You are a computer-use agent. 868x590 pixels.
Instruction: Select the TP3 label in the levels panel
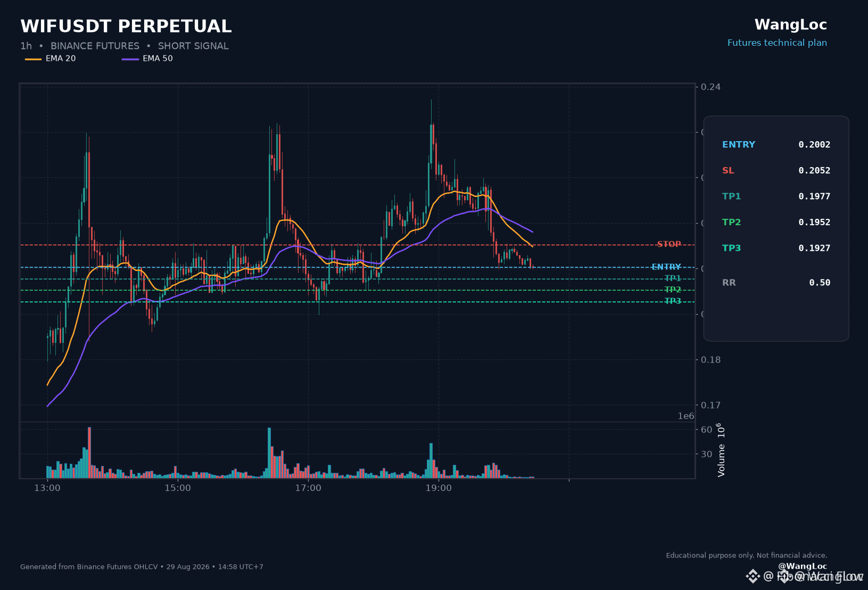click(731, 248)
